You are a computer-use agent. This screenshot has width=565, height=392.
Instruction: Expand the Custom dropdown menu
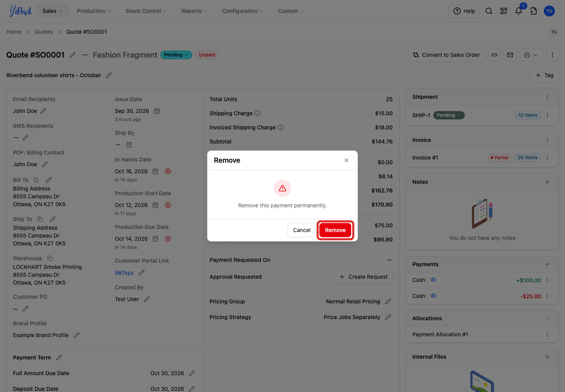[x=291, y=11]
